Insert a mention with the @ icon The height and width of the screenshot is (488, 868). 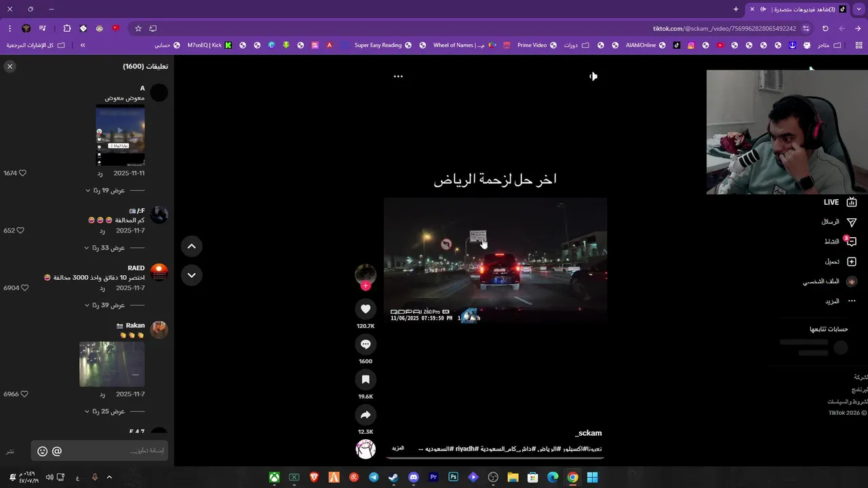point(57,451)
